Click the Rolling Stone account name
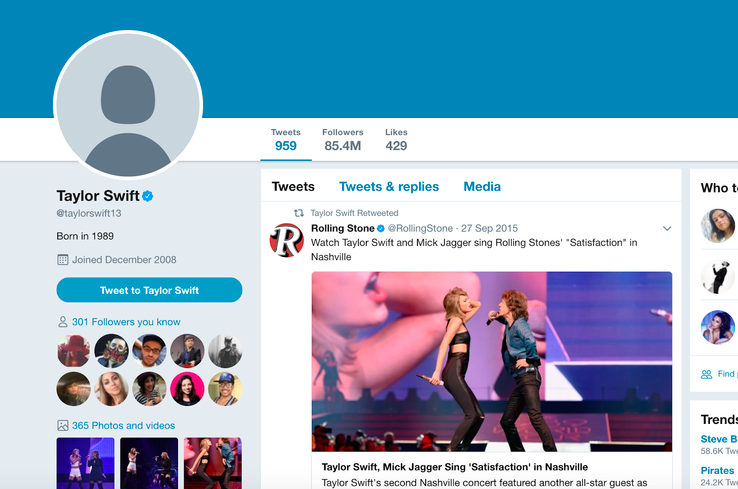738x489 pixels. point(343,228)
